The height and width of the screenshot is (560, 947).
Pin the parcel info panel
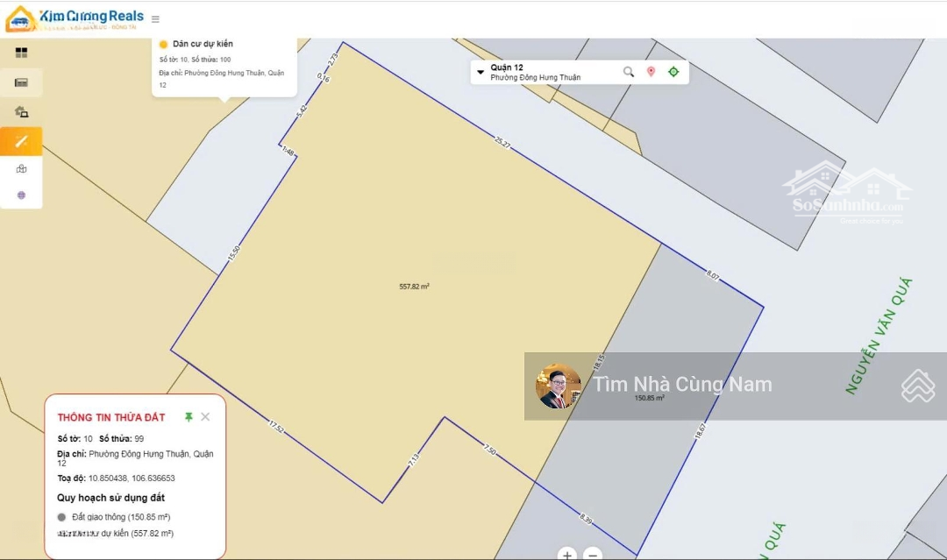tap(189, 417)
